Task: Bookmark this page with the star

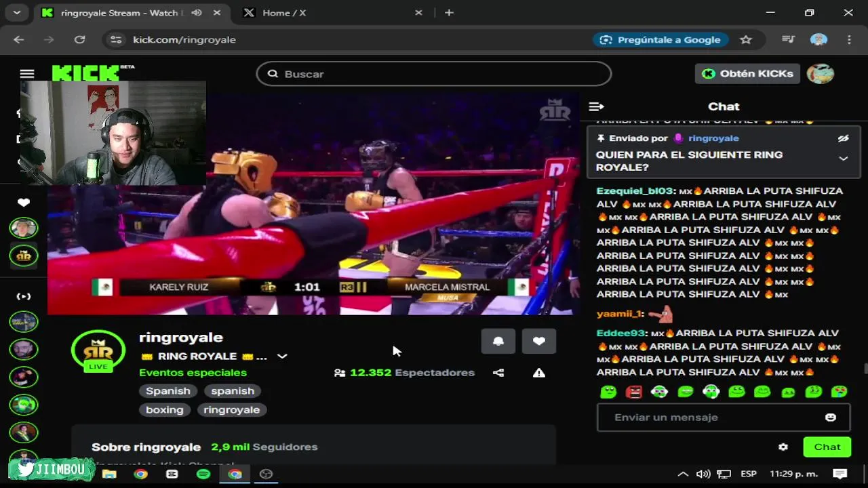Action: tap(746, 39)
